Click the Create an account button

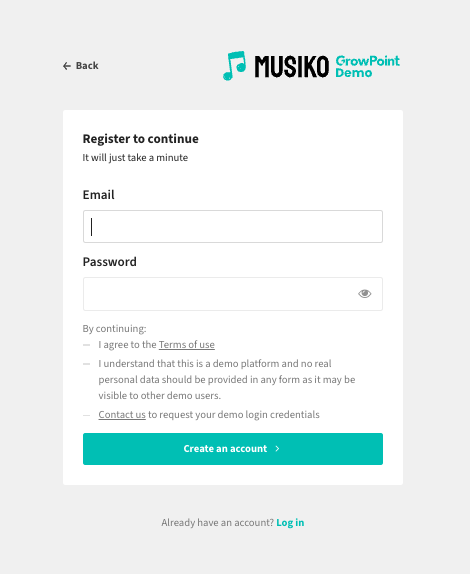click(x=233, y=449)
